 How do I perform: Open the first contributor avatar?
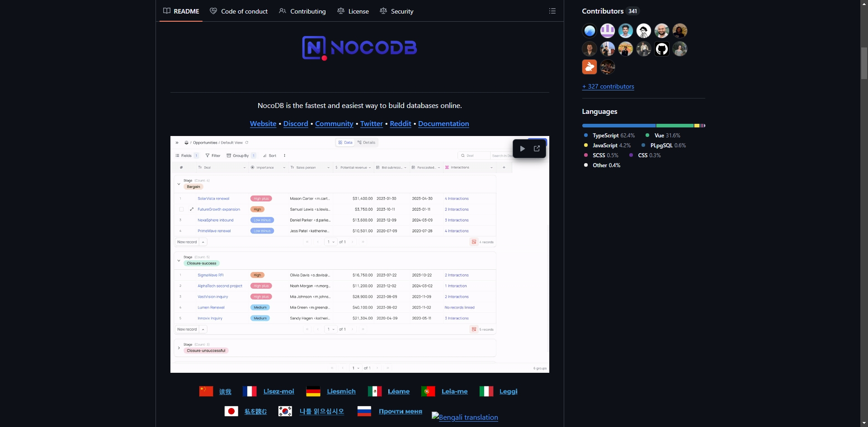tap(590, 31)
